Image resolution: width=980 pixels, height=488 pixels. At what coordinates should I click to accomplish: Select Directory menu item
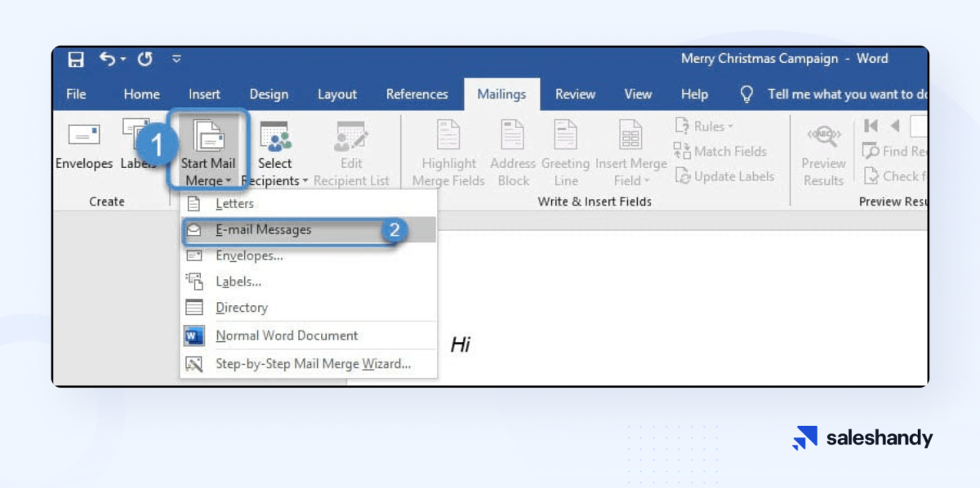309,308
